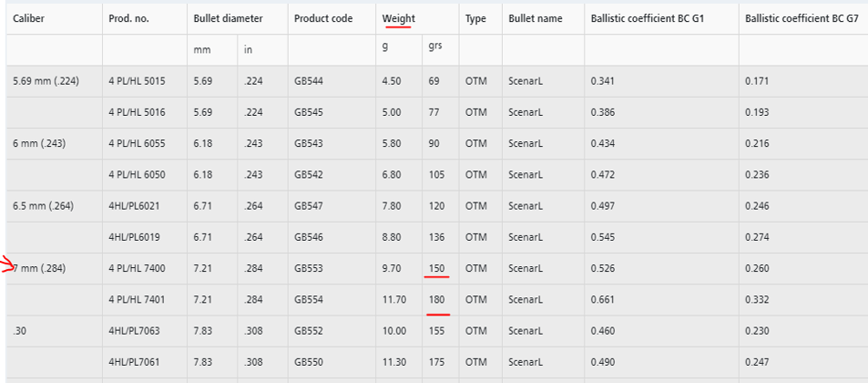Select Ballistic coefficient BC G1 header

647,18
